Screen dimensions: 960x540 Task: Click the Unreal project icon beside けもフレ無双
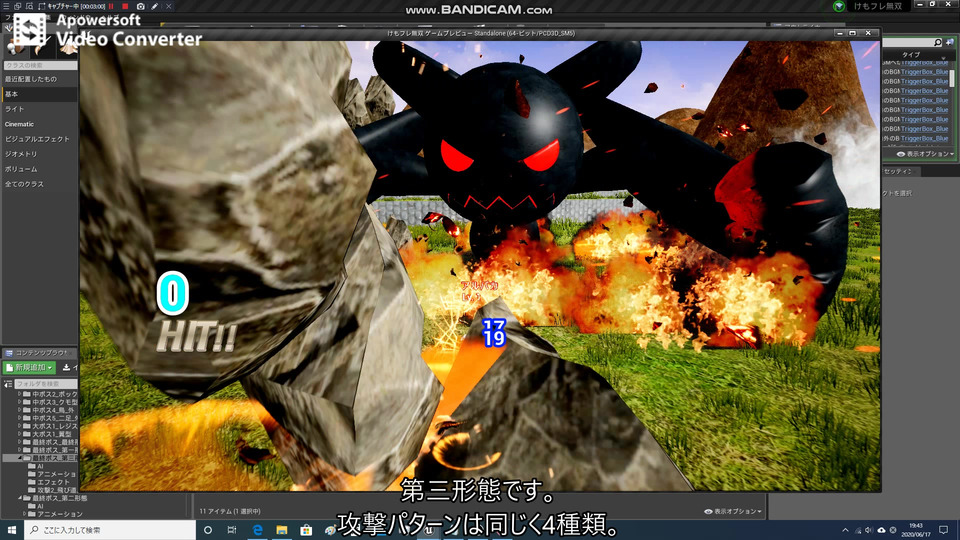coord(839,6)
